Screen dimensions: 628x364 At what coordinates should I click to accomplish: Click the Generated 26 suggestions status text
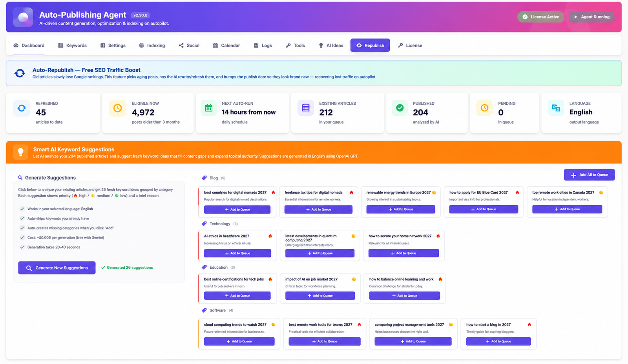(127, 268)
